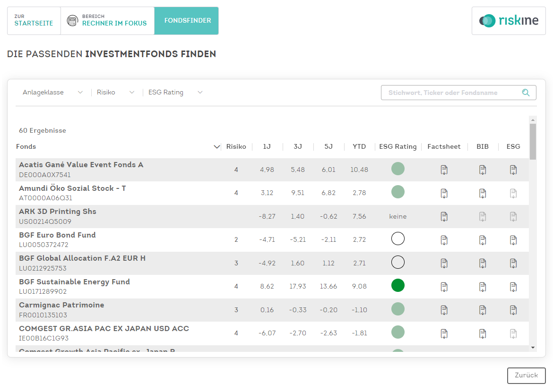This screenshot has width=553, height=392.
Task: Click the 'keine' ESG rating of ARK 3D Printing
Action: (398, 216)
